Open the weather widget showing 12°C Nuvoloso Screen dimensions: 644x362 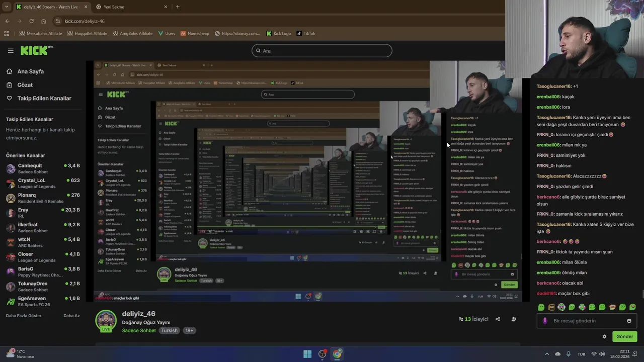20,353
